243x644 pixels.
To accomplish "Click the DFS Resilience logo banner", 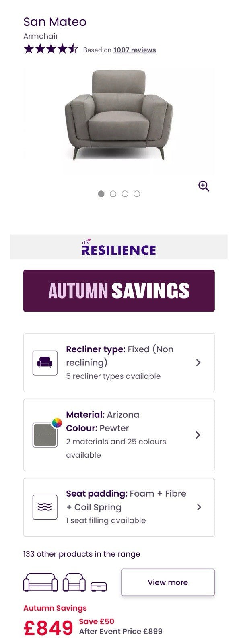I will coord(119,247).
